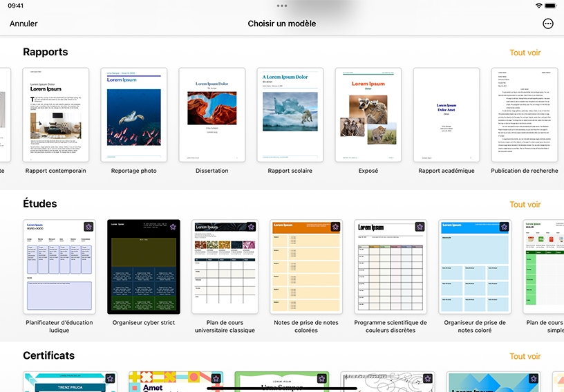The width and height of the screenshot is (564, 392).
Task: Click the Rapport académique label
Action: (446, 171)
